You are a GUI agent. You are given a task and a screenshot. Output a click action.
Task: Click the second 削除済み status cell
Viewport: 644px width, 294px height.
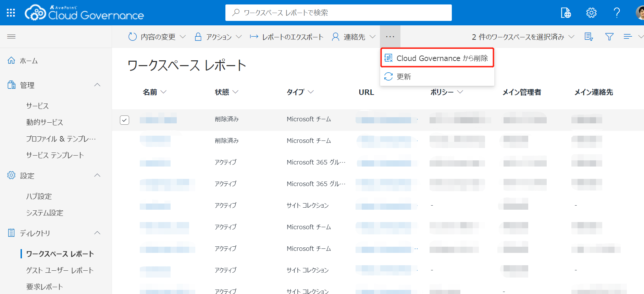[226, 140]
